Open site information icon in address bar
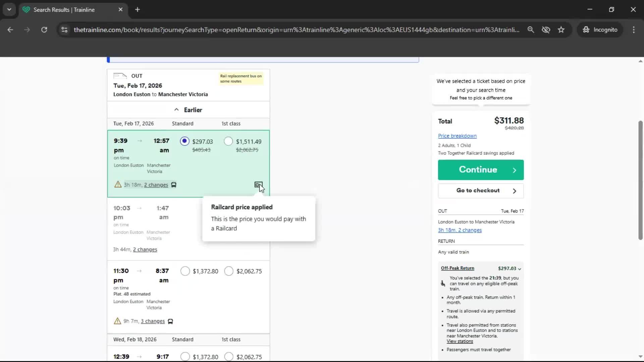This screenshot has height=362, width=644. 64,30
